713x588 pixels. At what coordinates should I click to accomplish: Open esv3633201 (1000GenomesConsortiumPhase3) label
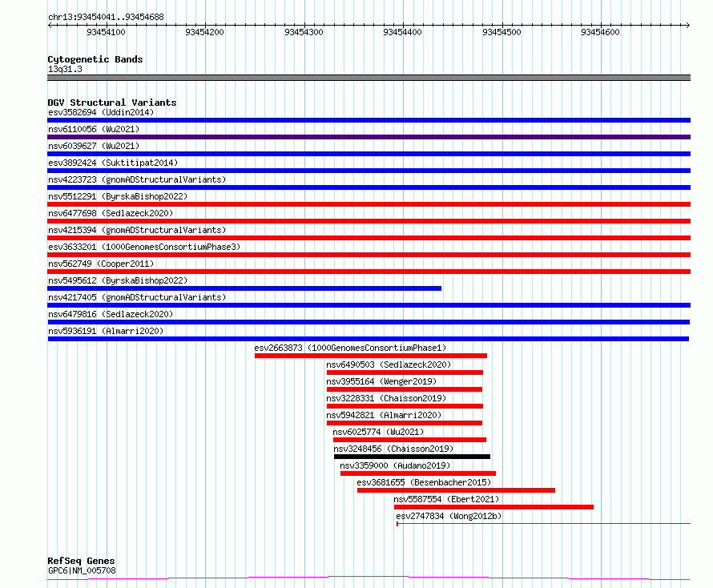point(144,247)
